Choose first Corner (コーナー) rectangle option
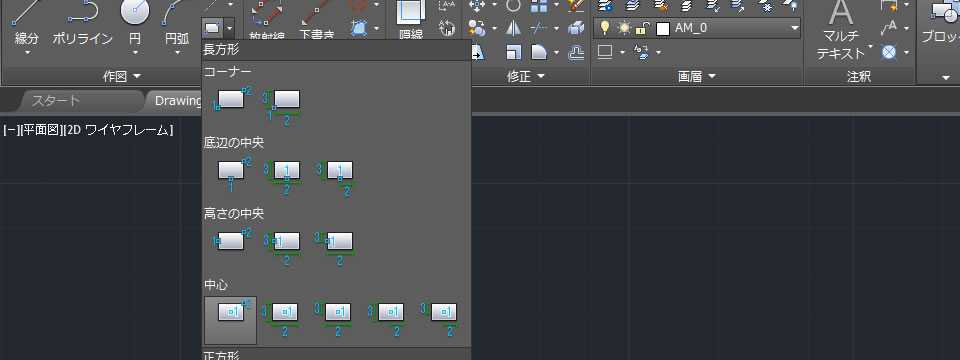 [232, 100]
